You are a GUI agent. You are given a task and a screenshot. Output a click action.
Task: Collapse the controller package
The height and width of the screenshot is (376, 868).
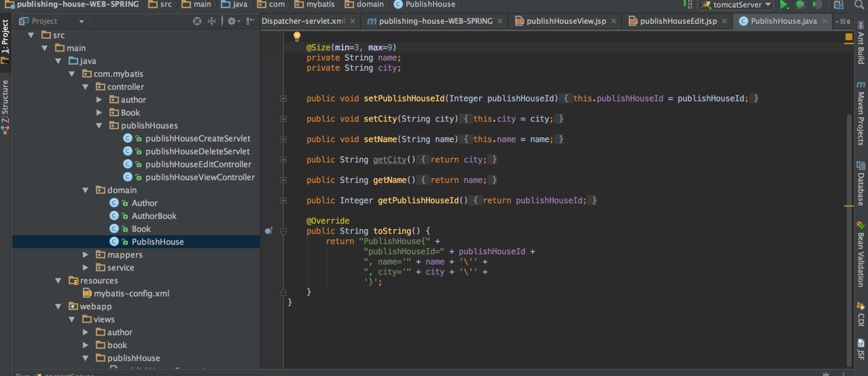(85, 87)
